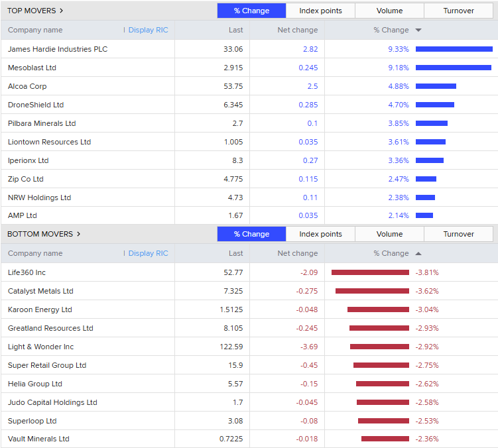Toggle Display RIC in Top Movers table
This screenshot has height=448, width=498.
(148, 30)
